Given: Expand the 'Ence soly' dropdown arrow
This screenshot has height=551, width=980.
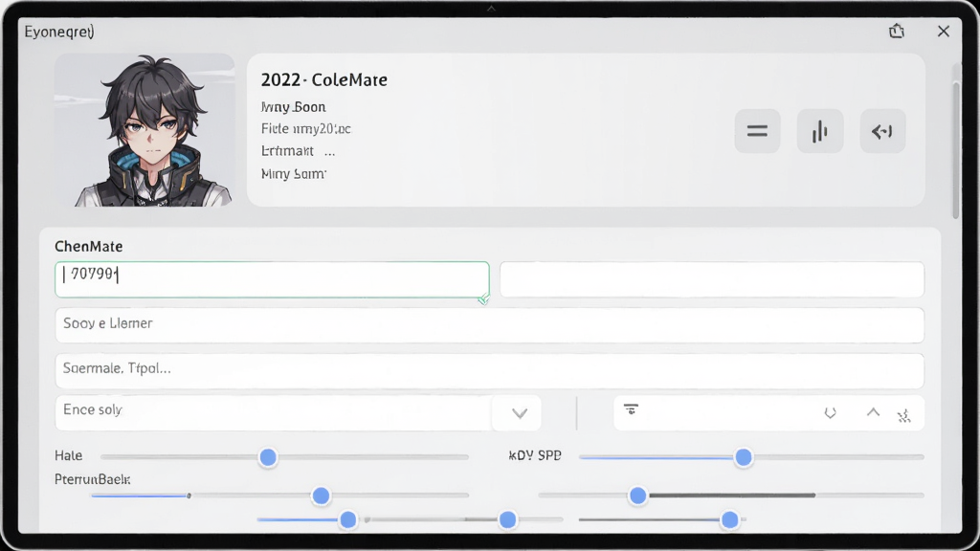Looking at the screenshot, I should pos(520,413).
